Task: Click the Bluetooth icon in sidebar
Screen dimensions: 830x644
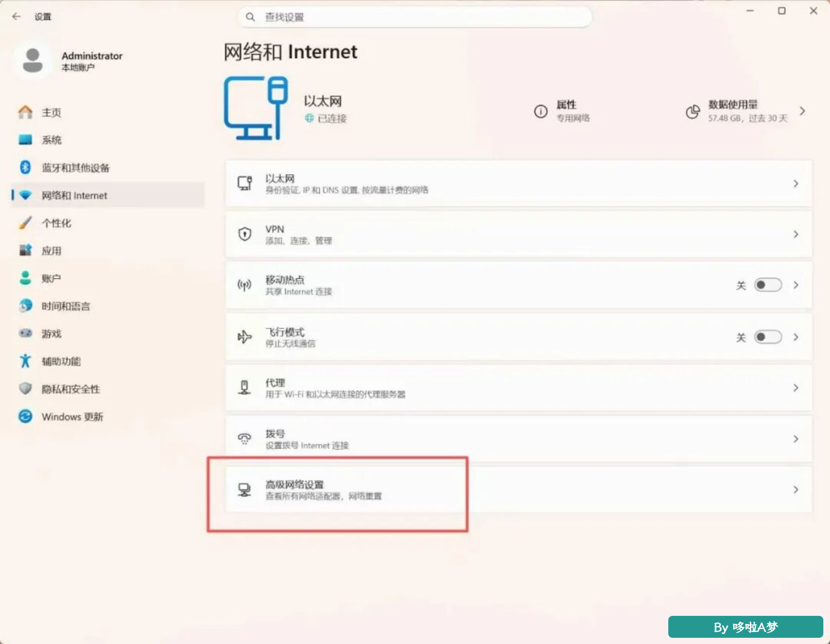Action: pos(25,167)
